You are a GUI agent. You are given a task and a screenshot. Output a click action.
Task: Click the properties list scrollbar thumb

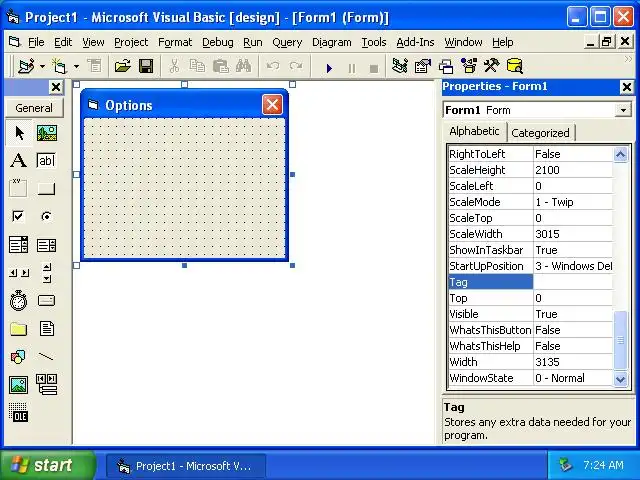tap(620, 340)
